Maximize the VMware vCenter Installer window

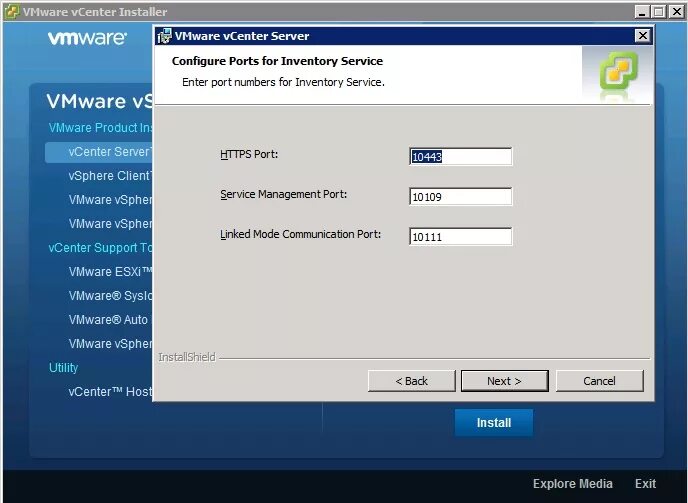tap(659, 12)
